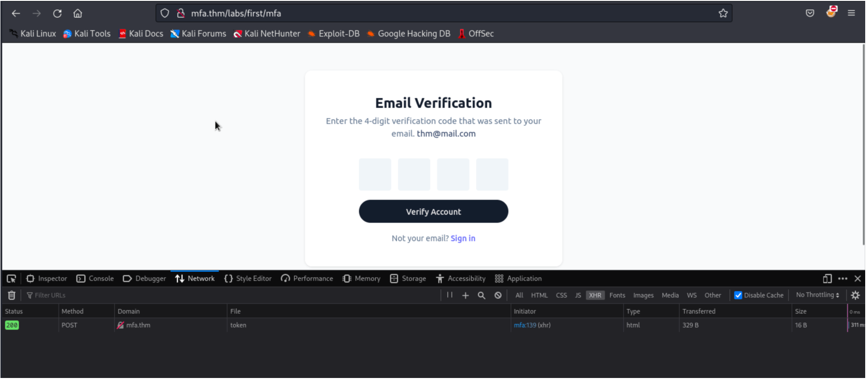Click the third verification digit box
Viewport: 868px width, 385px height.
453,175
